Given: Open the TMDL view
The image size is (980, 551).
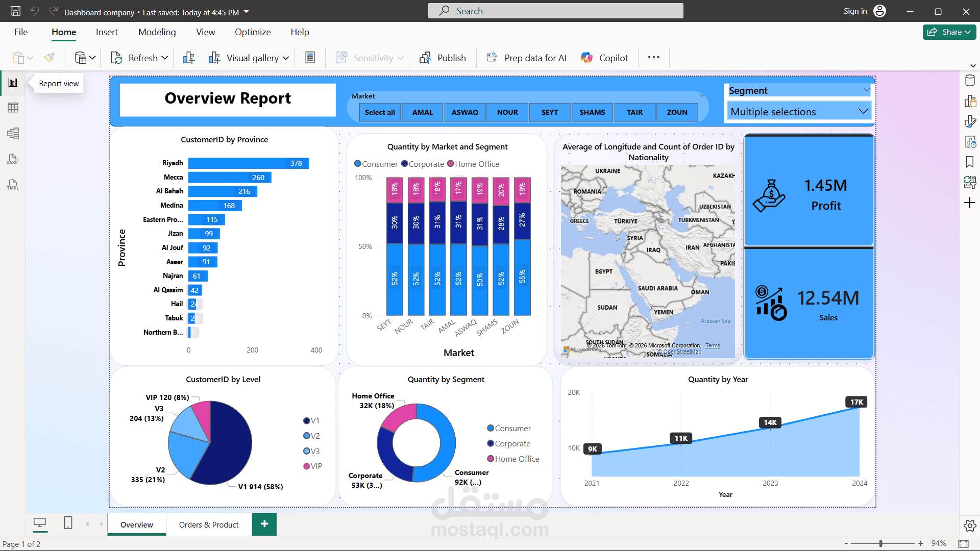Looking at the screenshot, I should 13,184.
